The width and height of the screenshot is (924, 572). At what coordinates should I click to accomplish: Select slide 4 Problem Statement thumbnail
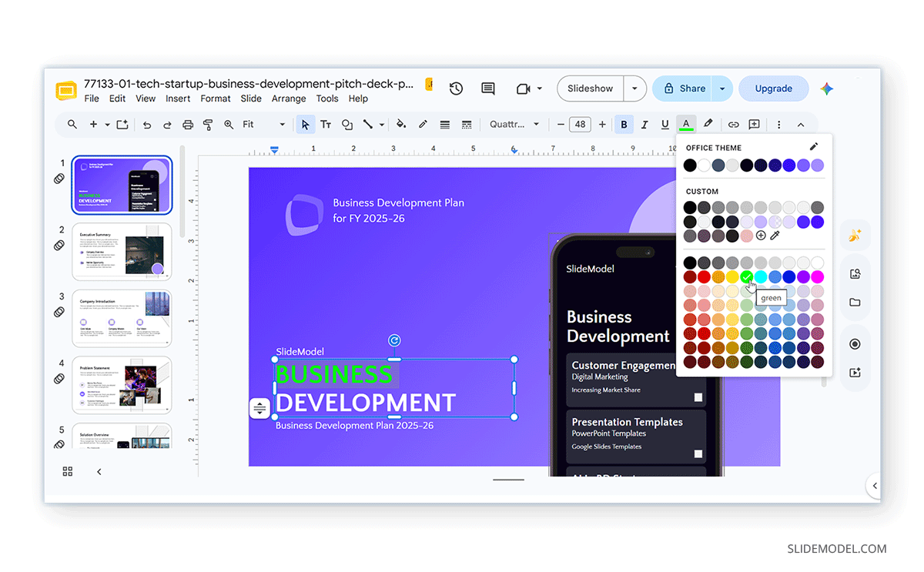click(122, 385)
